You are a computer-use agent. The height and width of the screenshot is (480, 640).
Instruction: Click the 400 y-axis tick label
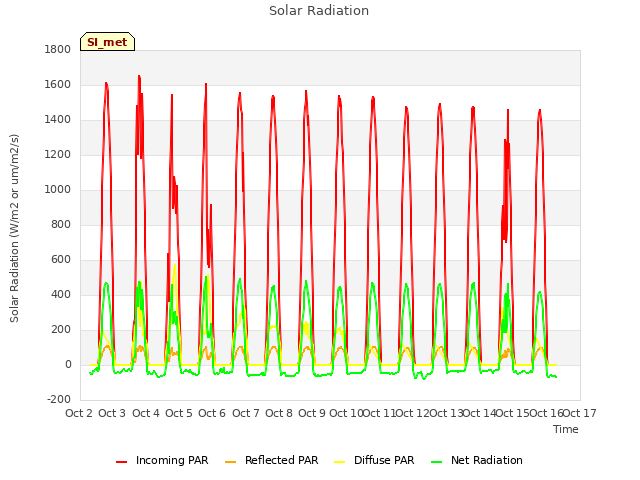click(x=61, y=295)
